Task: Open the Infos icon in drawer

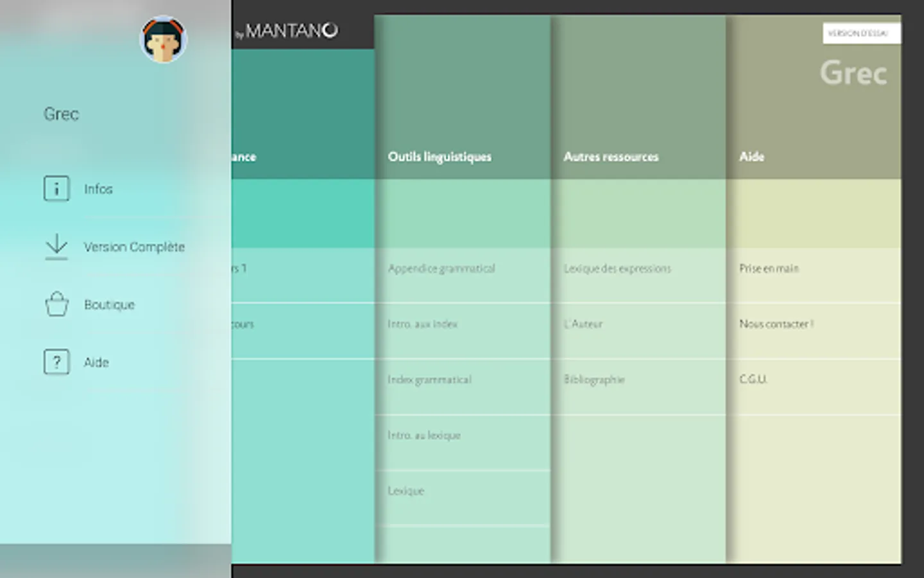Action: click(56, 189)
